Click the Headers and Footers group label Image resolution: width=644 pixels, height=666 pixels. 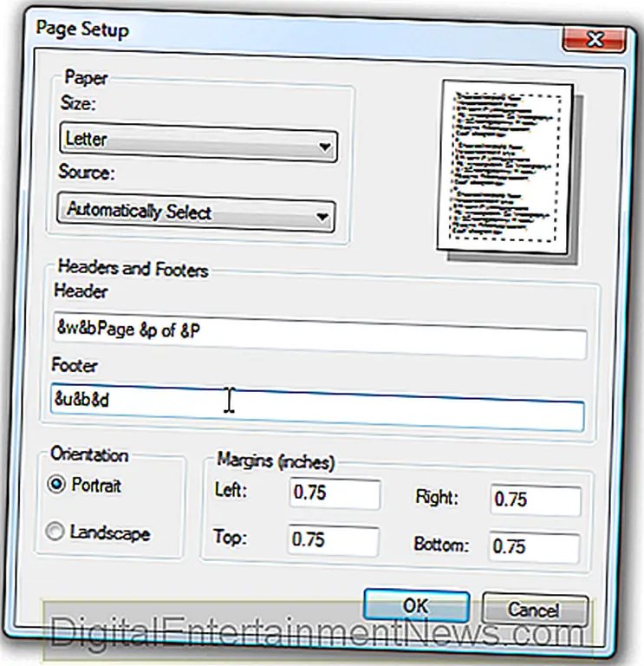tap(133, 269)
